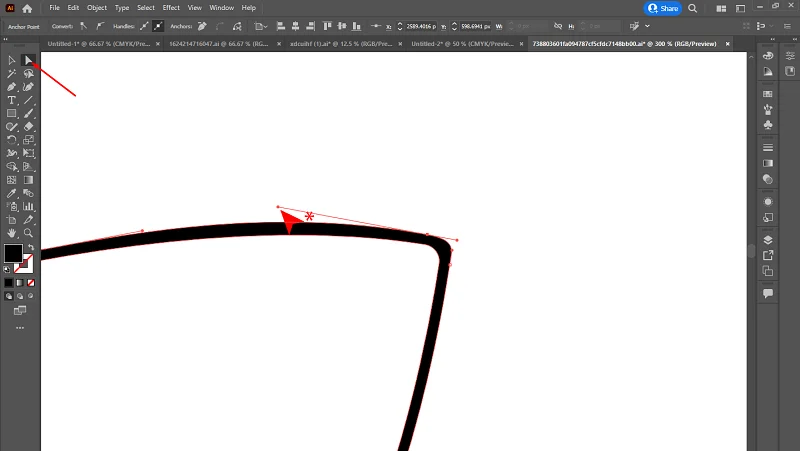Collapse the tools panel with double chevron

point(6,39)
